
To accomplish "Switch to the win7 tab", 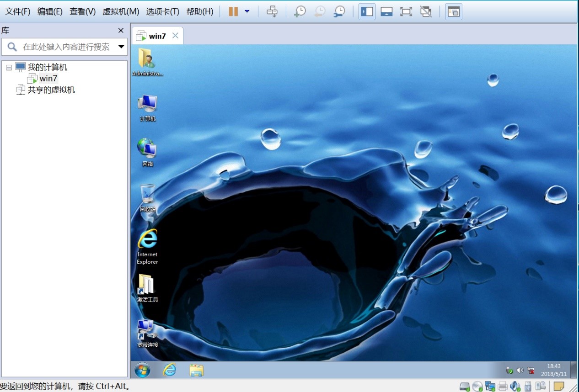I will [x=157, y=36].
